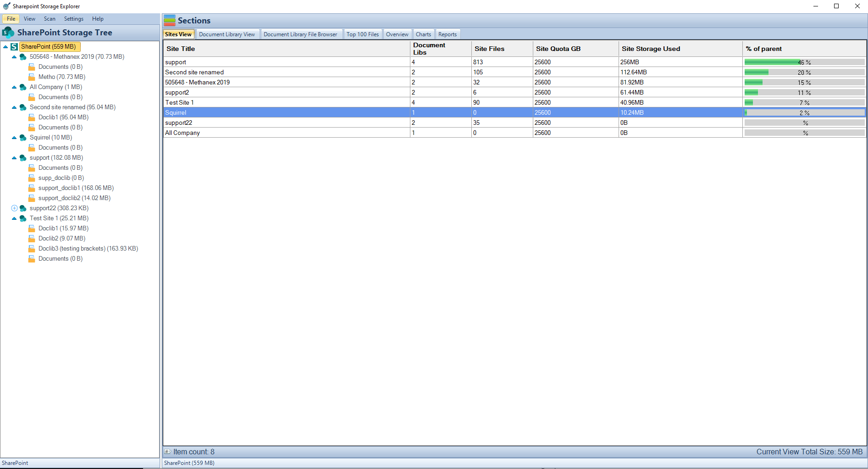Click the Top 100 Files tab
Viewport: 868px width, 469px height.
click(362, 34)
